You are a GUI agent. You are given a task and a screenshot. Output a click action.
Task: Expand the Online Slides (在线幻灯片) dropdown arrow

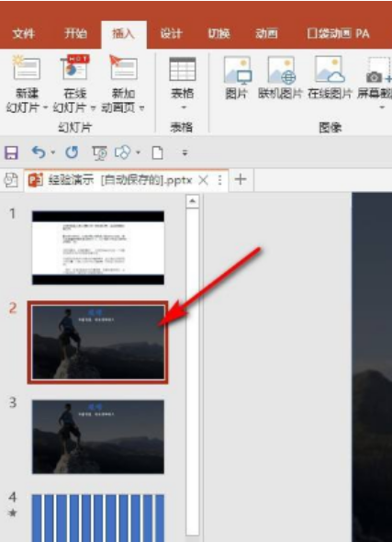(x=93, y=107)
